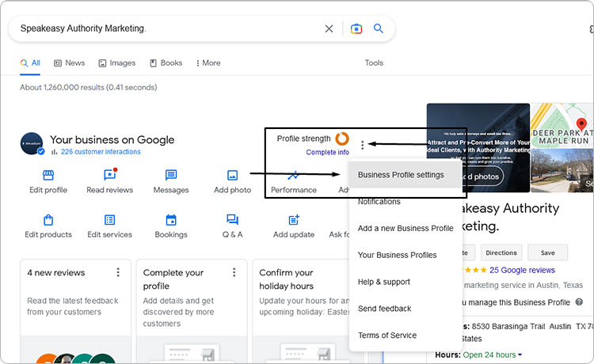Open the Deer Park map thumbnail

pos(562,125)
